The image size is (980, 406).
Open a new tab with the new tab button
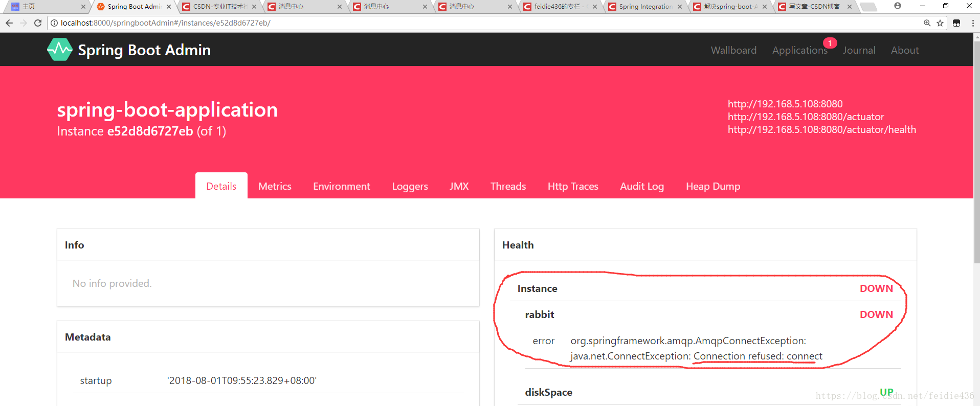pos(868,7)
